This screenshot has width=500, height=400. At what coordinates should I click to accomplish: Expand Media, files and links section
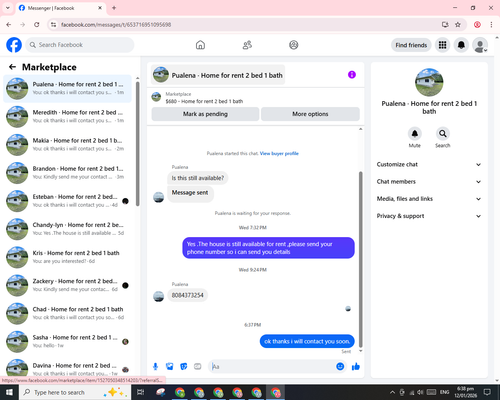click(429, 199)
